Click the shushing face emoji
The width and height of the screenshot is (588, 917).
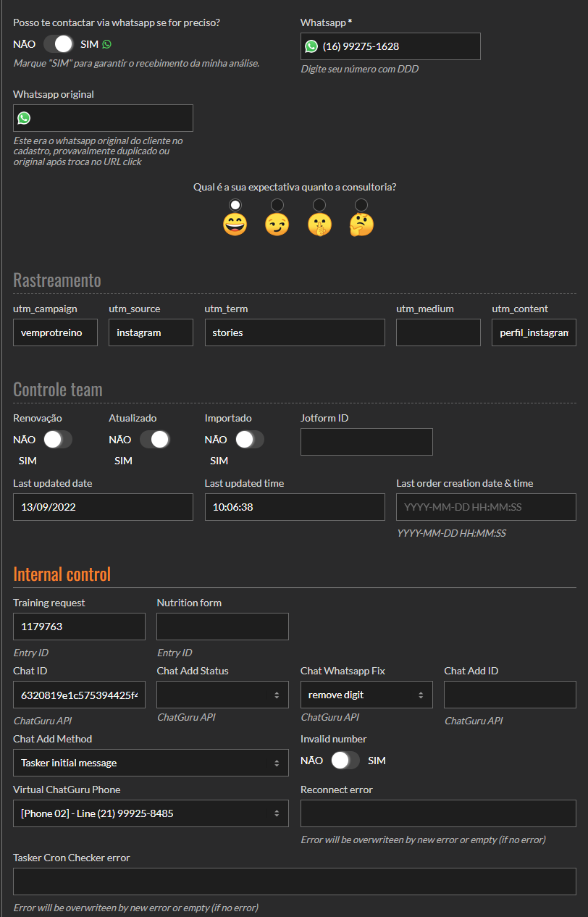(319, 225)
